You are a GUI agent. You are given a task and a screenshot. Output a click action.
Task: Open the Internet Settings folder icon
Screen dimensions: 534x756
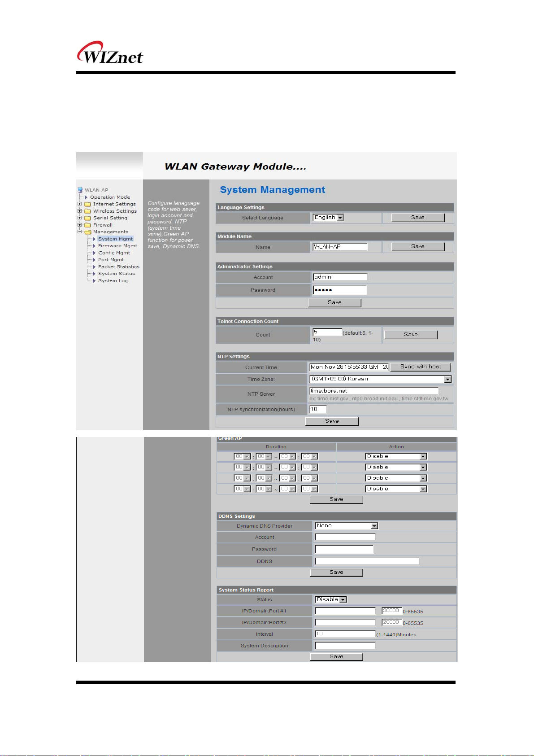(x=87, y=204)
